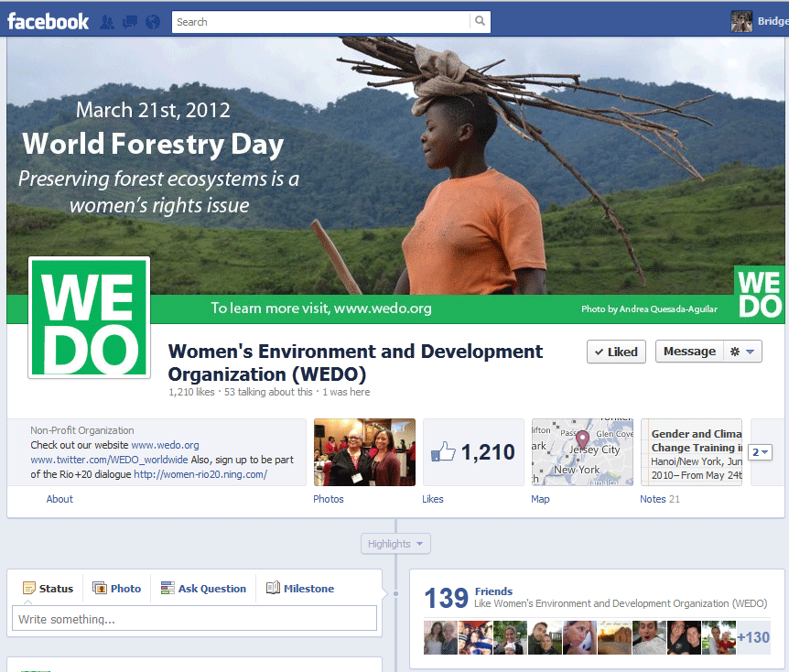This screenshot has width=789, height=672.
Task: Expand the Highlights dropdown
Action: click(395, 544)
